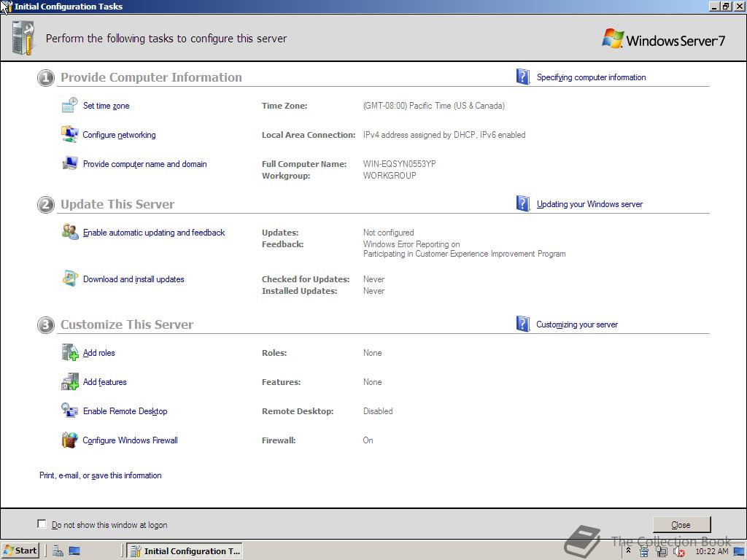Click Provide Computer Information section heading
Image resolution: width=747 pixels, height=560 pixels.
pos(152,77)
